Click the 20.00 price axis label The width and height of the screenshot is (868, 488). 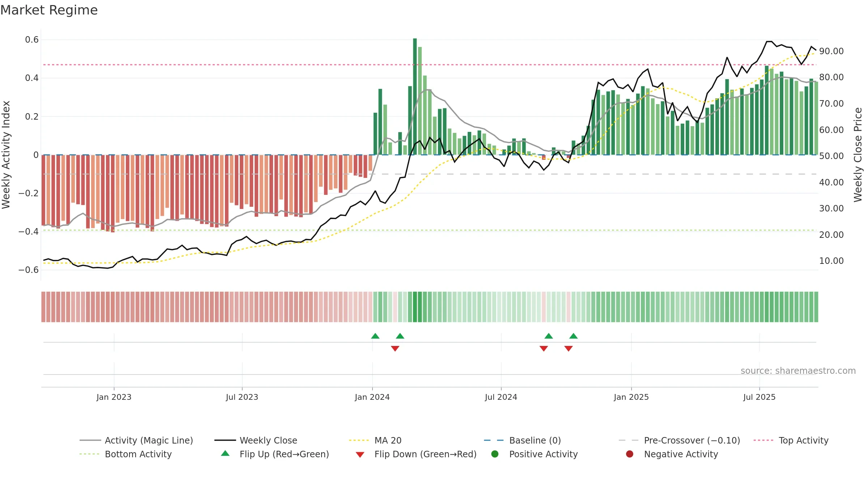tap(831, 235)
